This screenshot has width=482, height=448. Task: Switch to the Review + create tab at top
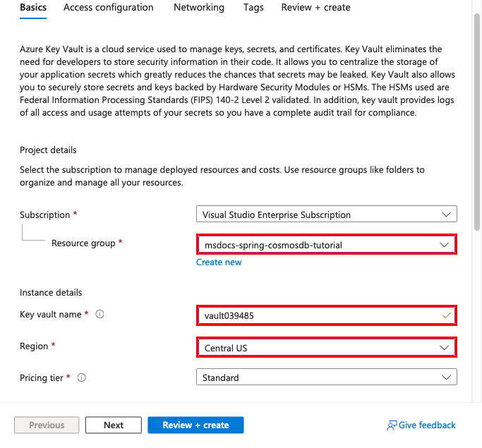point(315,8)
